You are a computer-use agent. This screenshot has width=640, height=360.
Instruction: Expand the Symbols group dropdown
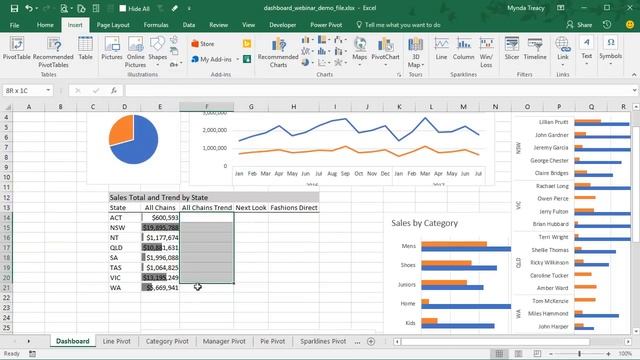[x=611, y=64]
